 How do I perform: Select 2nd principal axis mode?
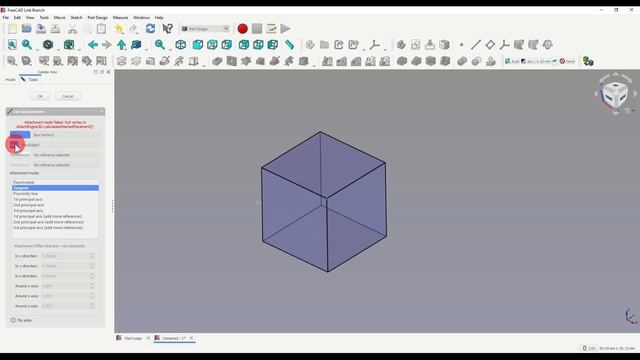pyautogui.click(x=56, y=205)
